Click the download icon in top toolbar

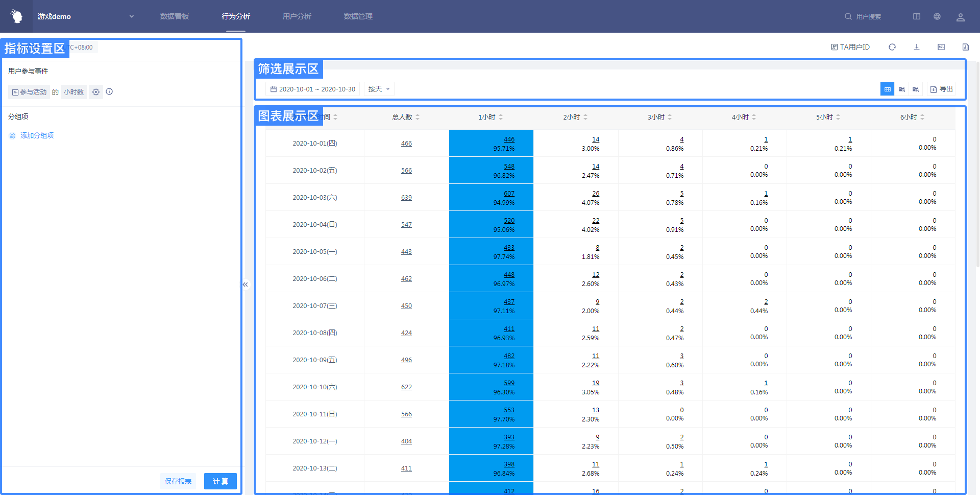click(916, 47)
